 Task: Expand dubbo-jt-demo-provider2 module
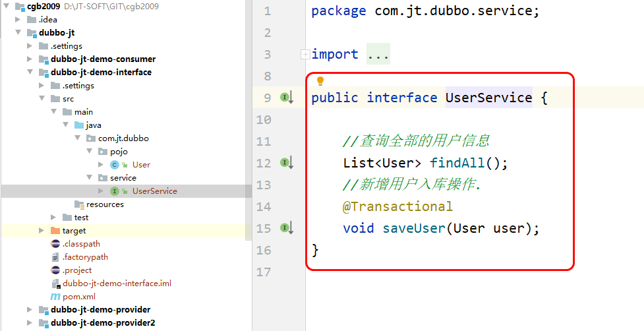(x=30, y=322)
